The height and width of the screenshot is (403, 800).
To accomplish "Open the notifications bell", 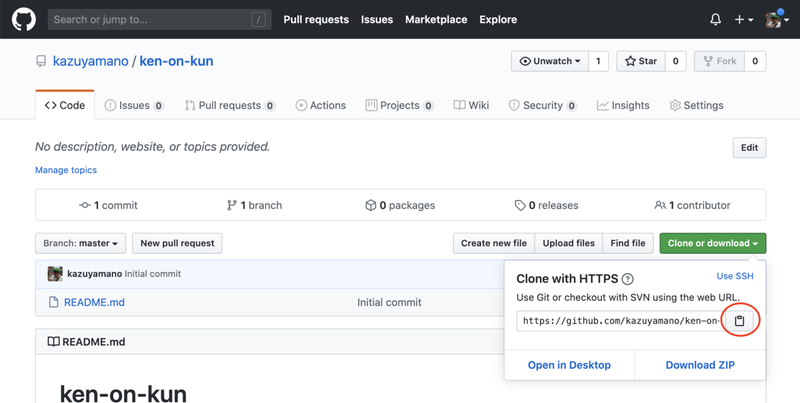I will pos(715,19).
